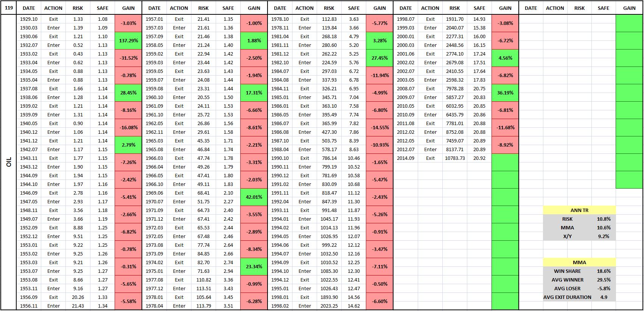Click the AVG EXIT DURATION label
Image resolution: width=644 pixels, height=311 pixels.
click(x=567, y=297)
